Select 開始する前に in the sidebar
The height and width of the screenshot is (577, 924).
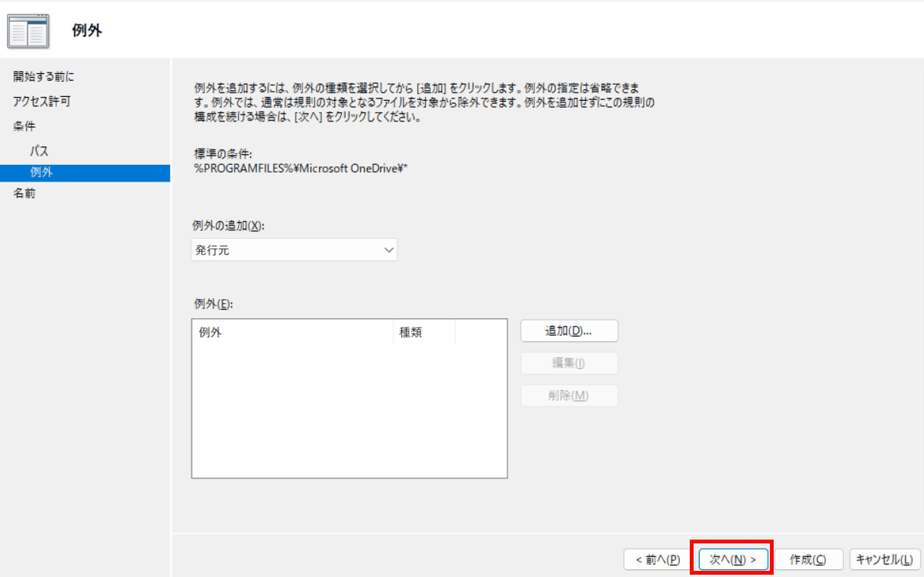click(44, 76)
